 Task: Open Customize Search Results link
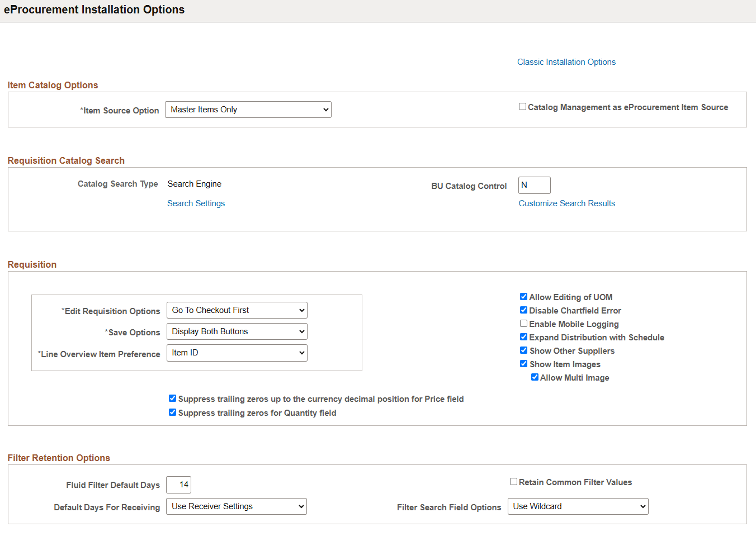(x=566, y=203)
